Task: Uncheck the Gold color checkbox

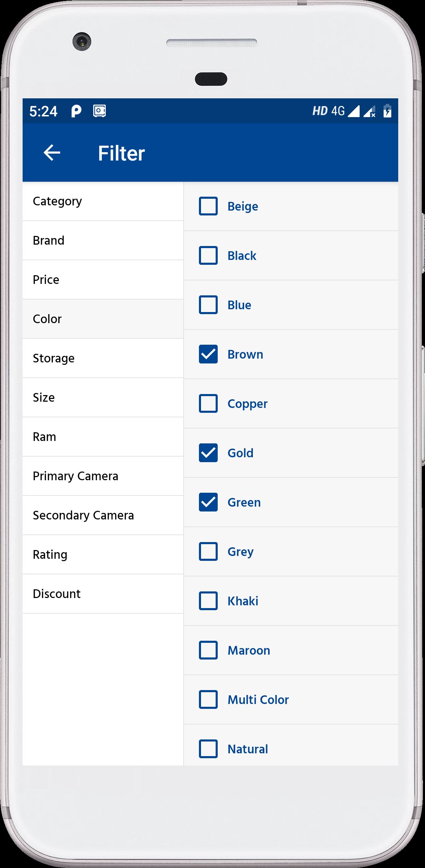Action: pyautogui.click(x=208, y=453)
